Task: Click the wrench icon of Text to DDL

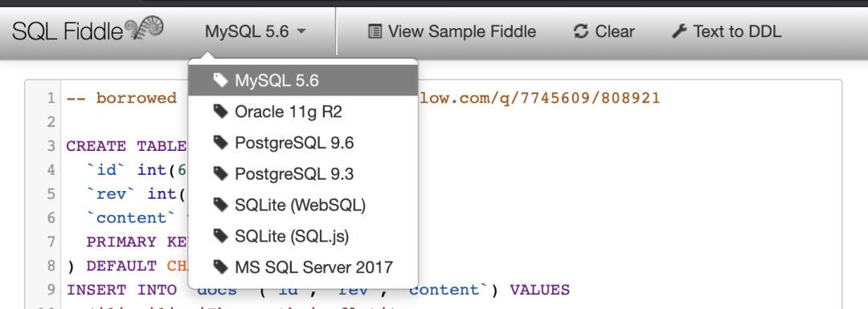Action: pos(678,31)
